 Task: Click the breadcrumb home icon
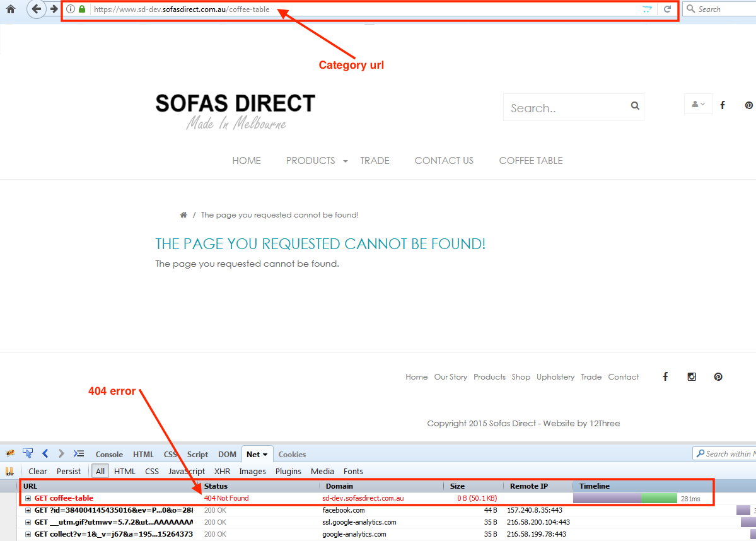[183, 215]
